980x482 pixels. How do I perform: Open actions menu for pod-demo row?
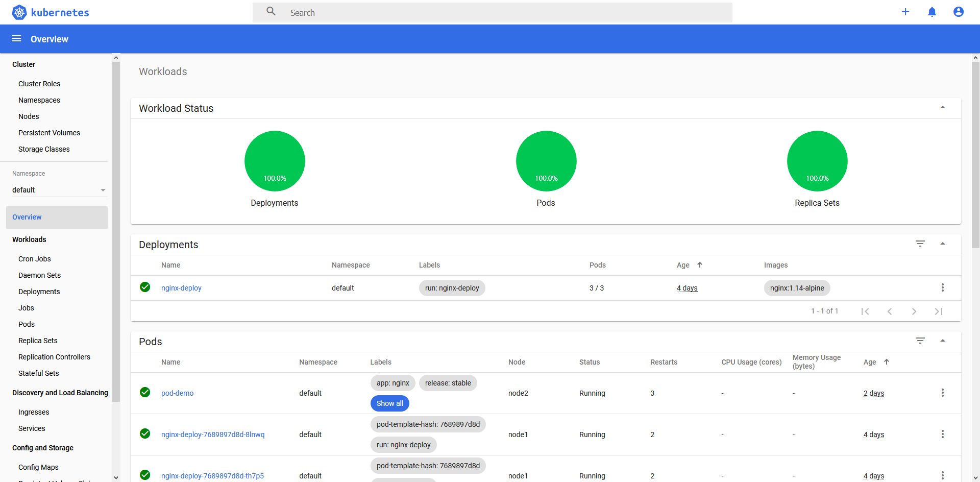click(x=943, y=393)
